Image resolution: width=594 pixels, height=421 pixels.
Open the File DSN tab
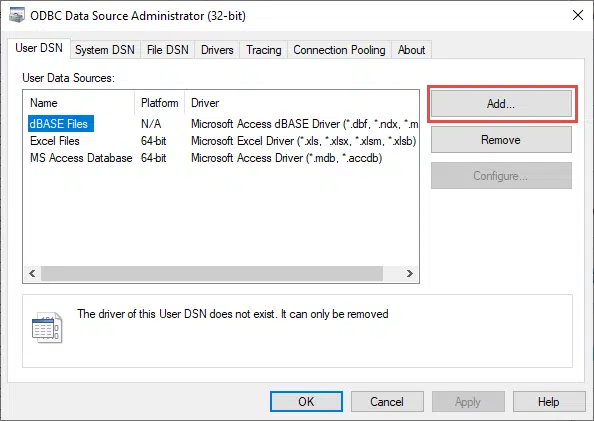point(167,50)
